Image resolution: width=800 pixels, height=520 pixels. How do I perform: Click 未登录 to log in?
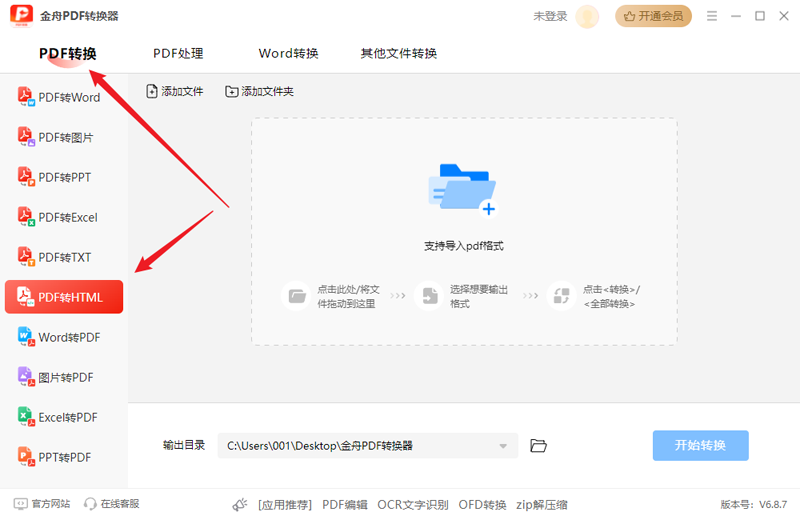pos(550,16)
